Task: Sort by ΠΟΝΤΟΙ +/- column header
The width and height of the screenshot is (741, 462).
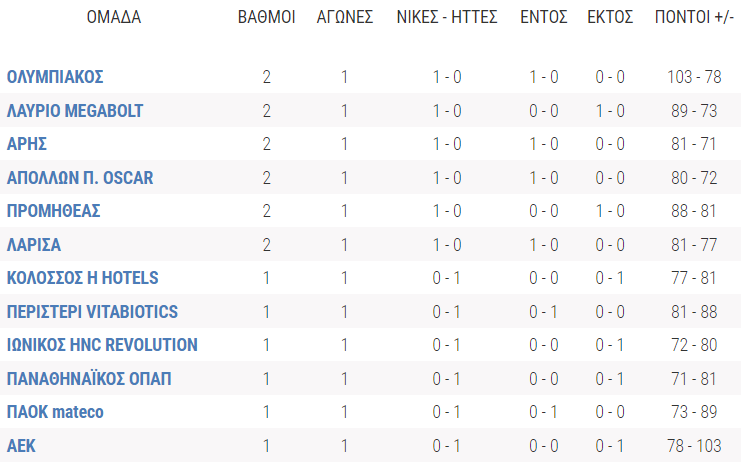Action: click(694, 18)
